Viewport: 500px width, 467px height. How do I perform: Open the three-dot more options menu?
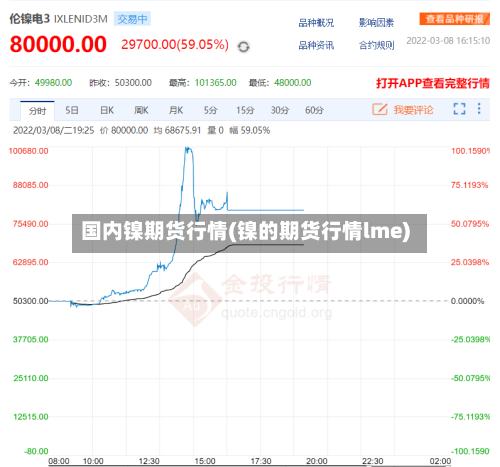pyautogui.click(x=479, y=109)
